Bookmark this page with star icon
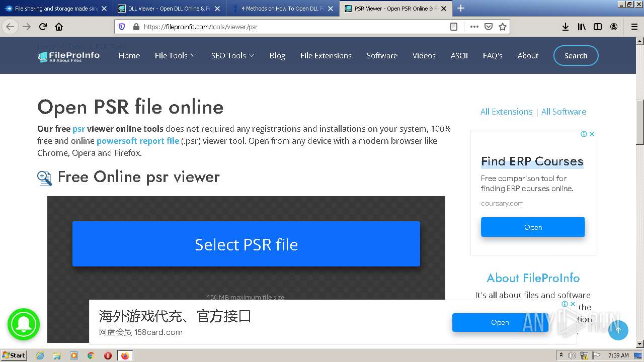The image size is (644, 362). pos(502,27)
